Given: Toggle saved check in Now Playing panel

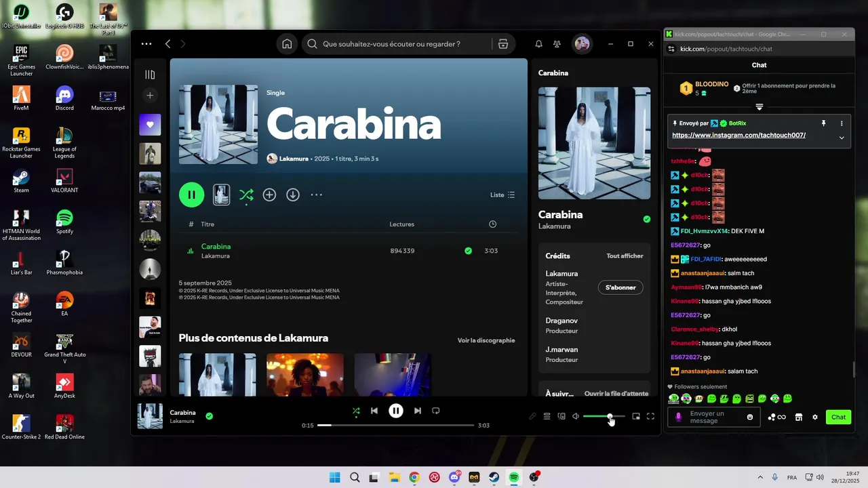Looking at the screenshot, I should point(646,219).
